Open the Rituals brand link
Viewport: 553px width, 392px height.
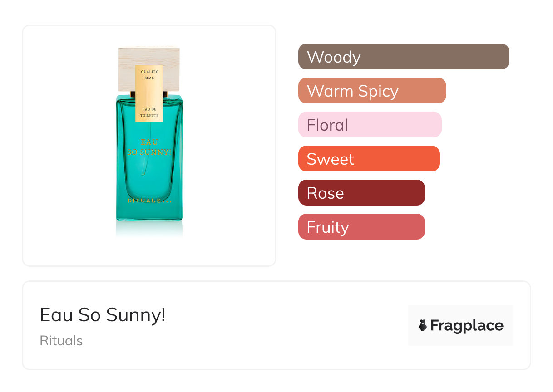[61, 341]
